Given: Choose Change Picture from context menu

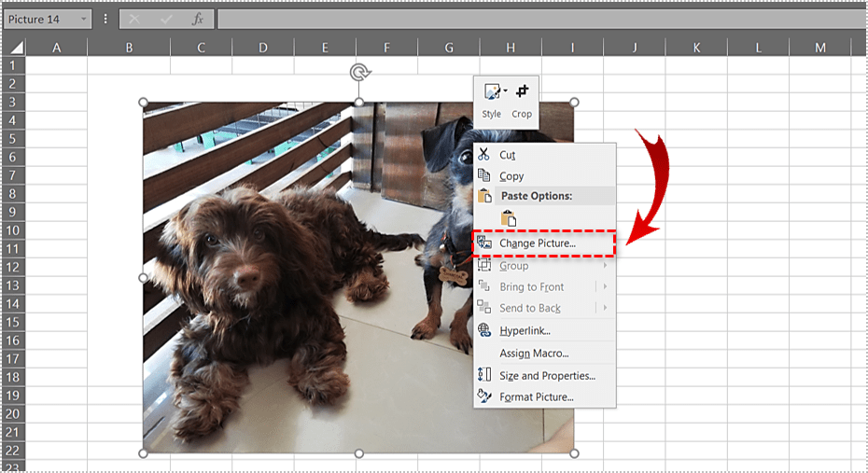Looking at the screenshot, I should coord(537,243).
